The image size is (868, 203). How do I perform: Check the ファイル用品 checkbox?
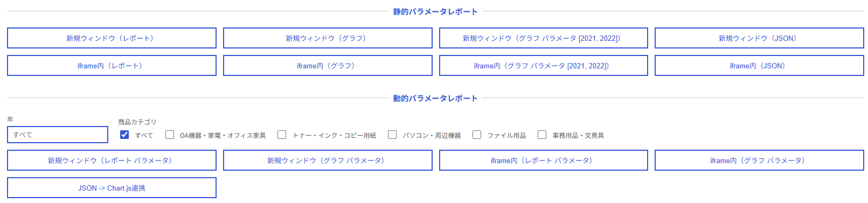[x=477, y=135]
